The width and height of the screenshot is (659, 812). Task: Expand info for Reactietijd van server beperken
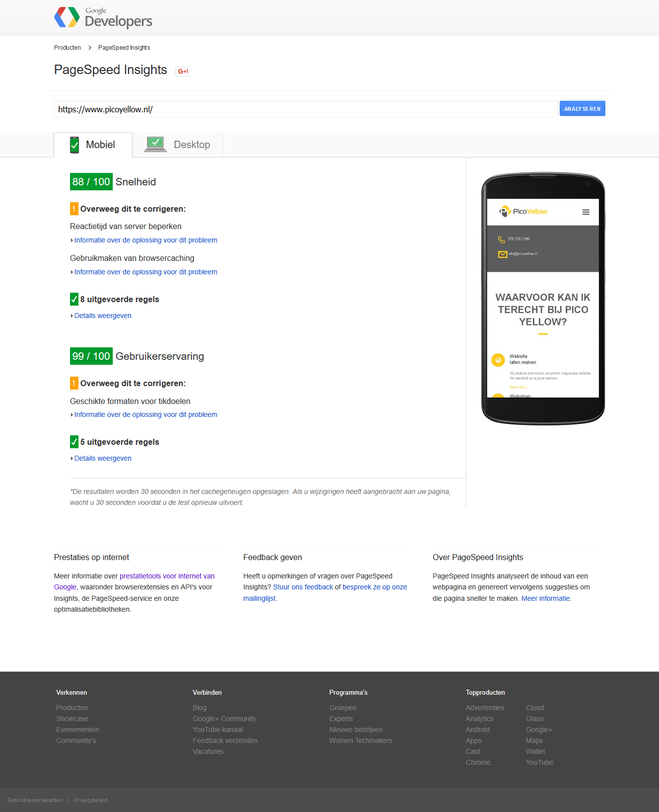(x=146, y=240)
